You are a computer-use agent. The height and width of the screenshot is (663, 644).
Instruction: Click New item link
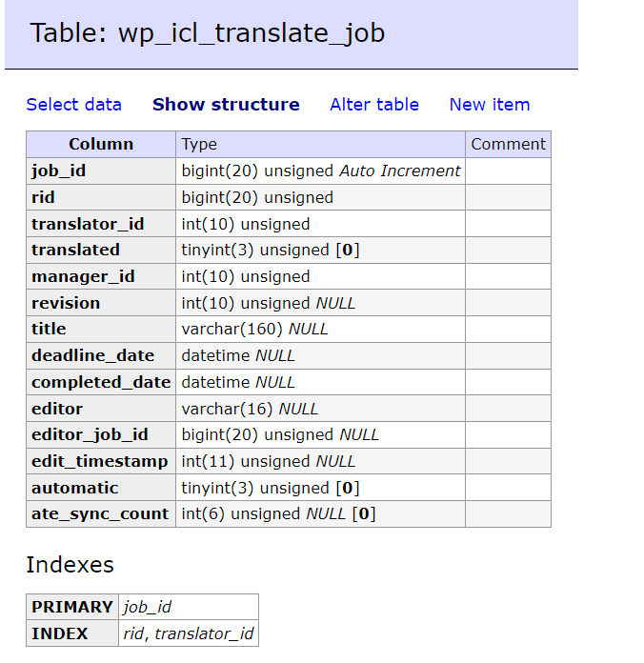tap(490, 105)
